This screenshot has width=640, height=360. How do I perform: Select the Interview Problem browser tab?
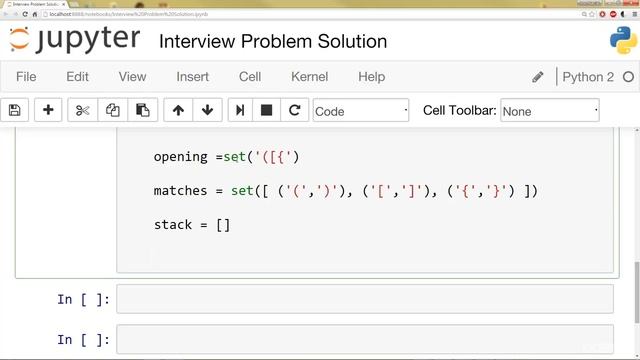(x=36, y=4)
